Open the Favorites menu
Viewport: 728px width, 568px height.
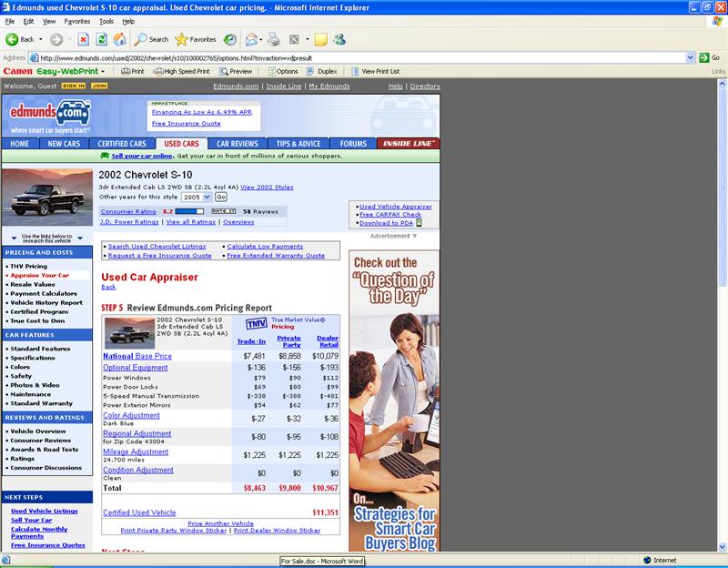pos(77,21)
